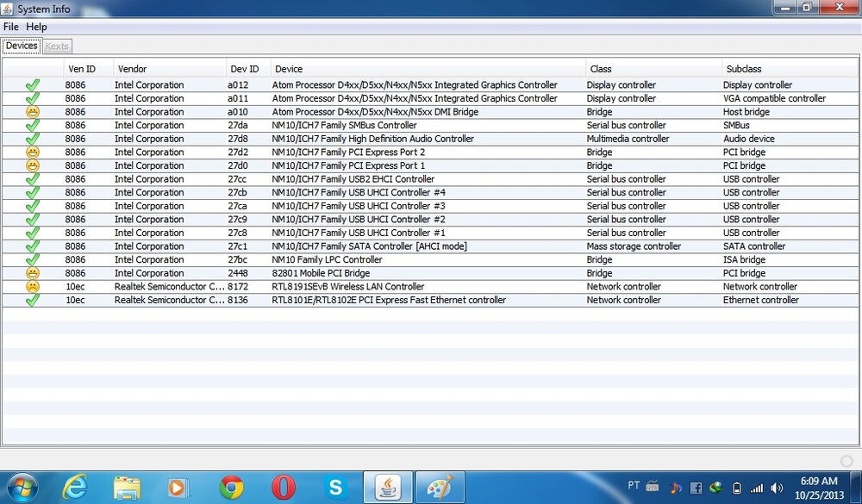The image size is (862, 504).
Task: Open Google Chrome from the taskbar
Action: [x=231, y=488]
